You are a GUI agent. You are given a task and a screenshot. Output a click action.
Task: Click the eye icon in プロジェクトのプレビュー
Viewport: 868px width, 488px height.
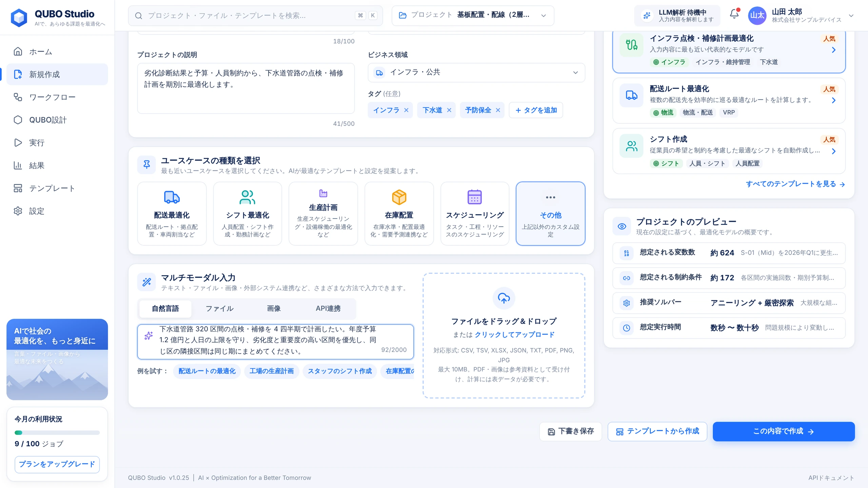622,226
